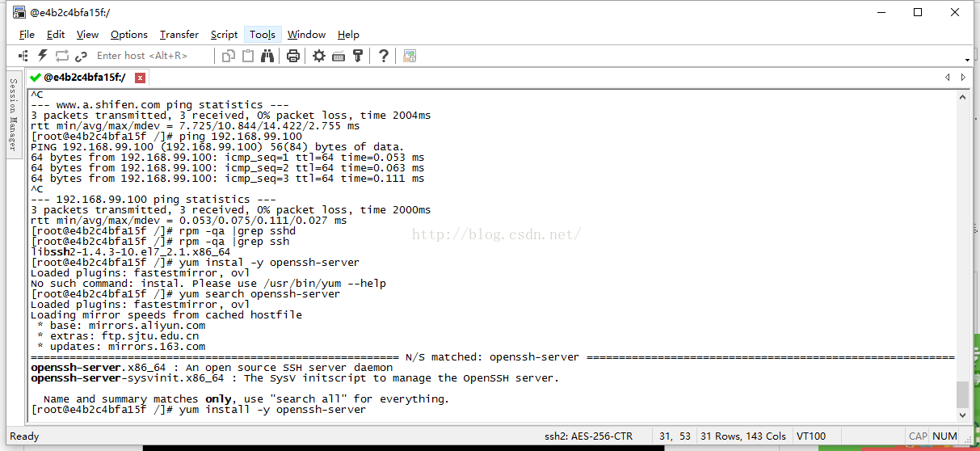Image resolution: width=980 pixels, height=451 pixels.
Task: Open the Transfer menu
Action: [179, 35]
